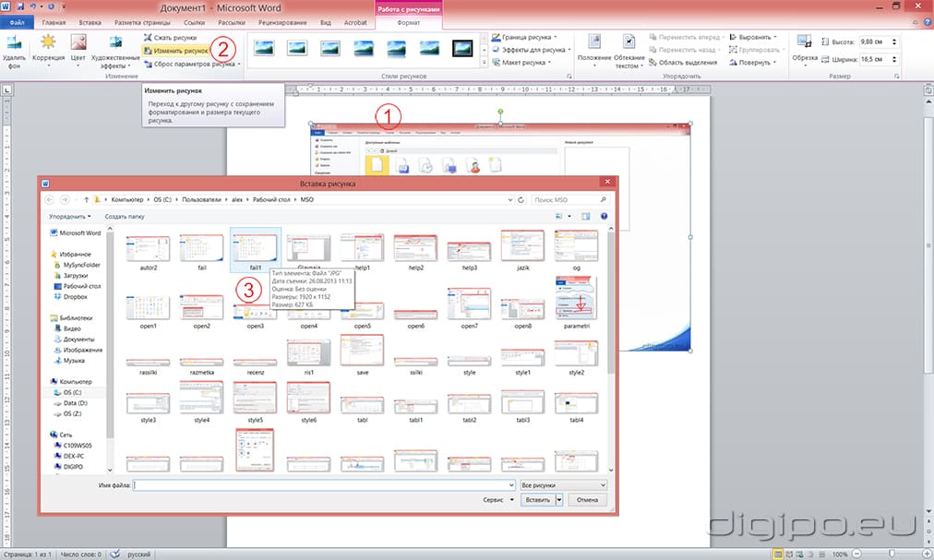Click the help question mark icon in dialog
Viewport: 934px width, 560px height.
click(604, 216)
